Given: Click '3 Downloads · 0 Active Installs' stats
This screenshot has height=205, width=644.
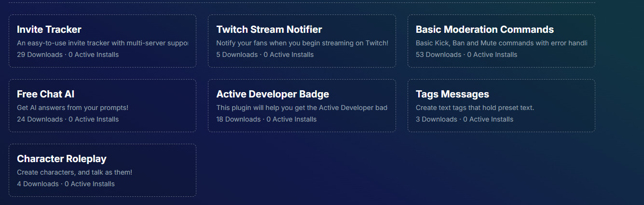Looking at the screenshot, I should 465,119.
